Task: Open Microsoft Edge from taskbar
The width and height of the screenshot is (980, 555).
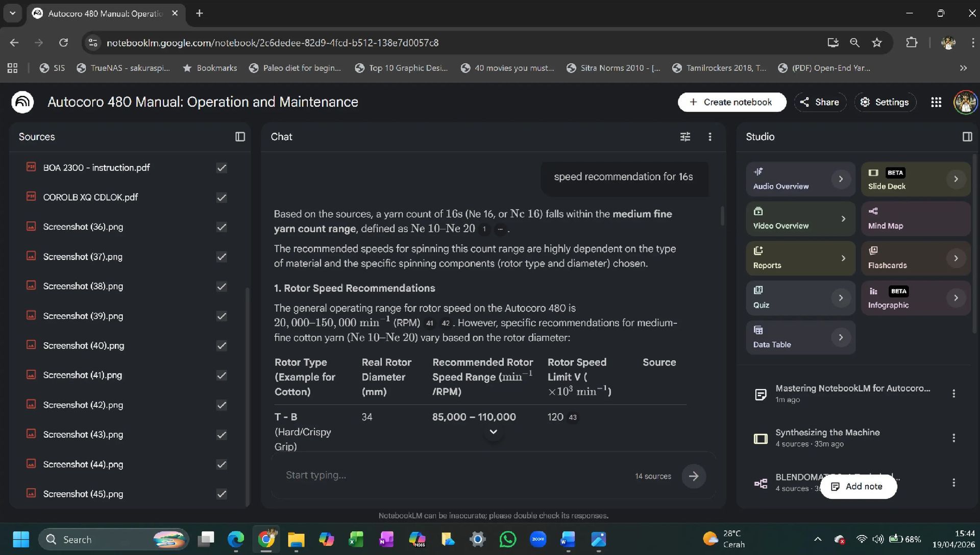Action: point(236,539)
